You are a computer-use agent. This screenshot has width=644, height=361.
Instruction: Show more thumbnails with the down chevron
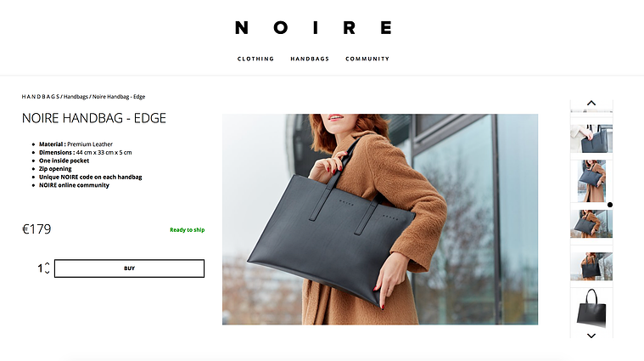coord(591,336)
